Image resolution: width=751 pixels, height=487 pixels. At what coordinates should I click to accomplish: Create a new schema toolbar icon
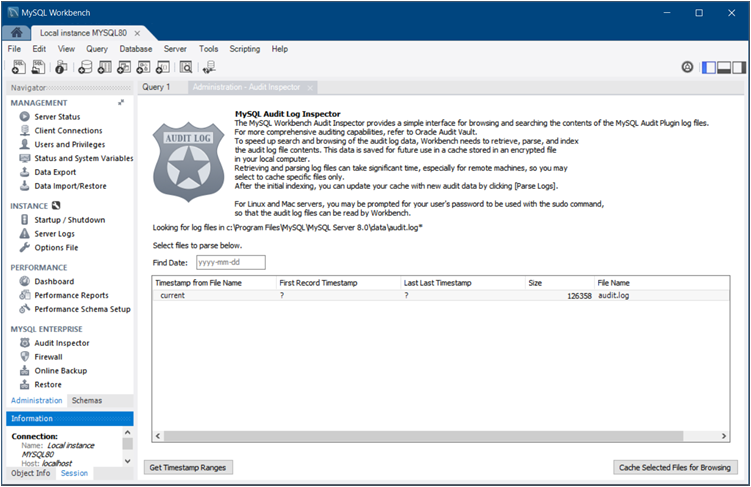[85, 67]
